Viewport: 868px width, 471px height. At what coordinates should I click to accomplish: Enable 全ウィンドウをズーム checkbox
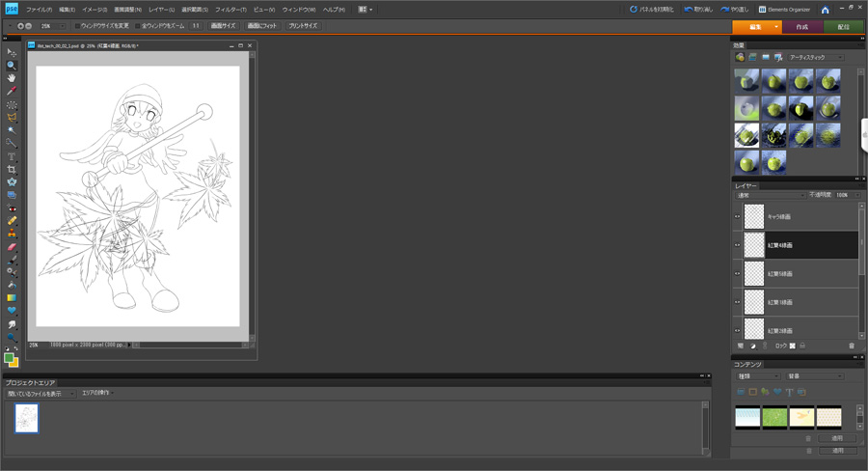pyautogui.click(x=138, y=26)
